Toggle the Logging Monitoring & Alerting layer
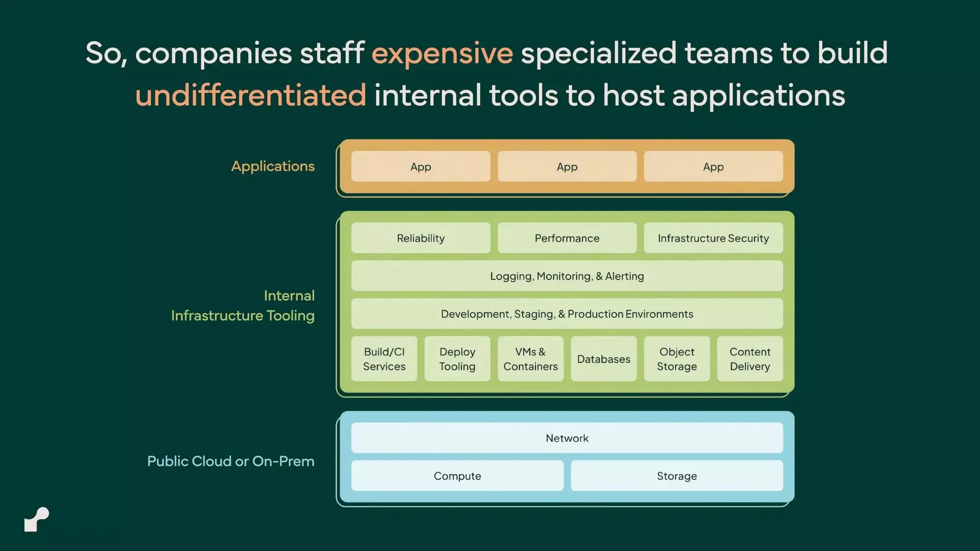 (566, 276)
